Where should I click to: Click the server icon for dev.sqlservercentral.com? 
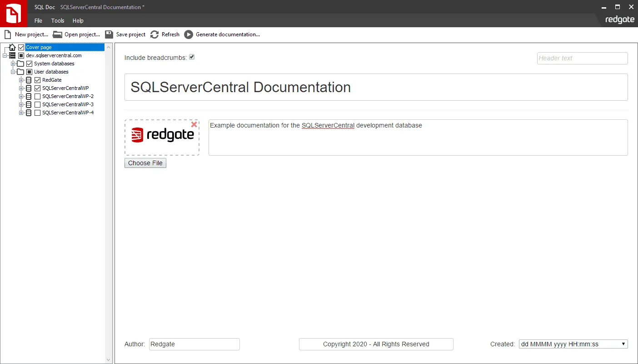pos(11,55)
